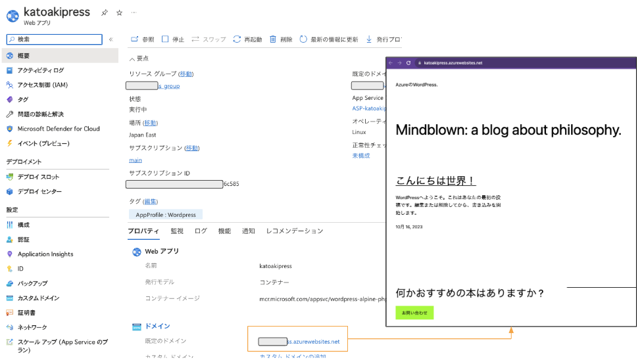
Task: Open ドメイン section heading link
Action: [158, 327]
